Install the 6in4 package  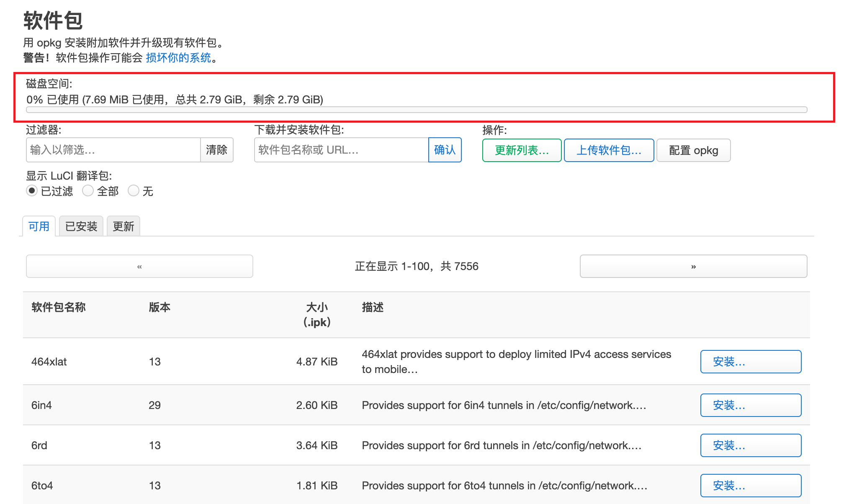tap(751, 405)
